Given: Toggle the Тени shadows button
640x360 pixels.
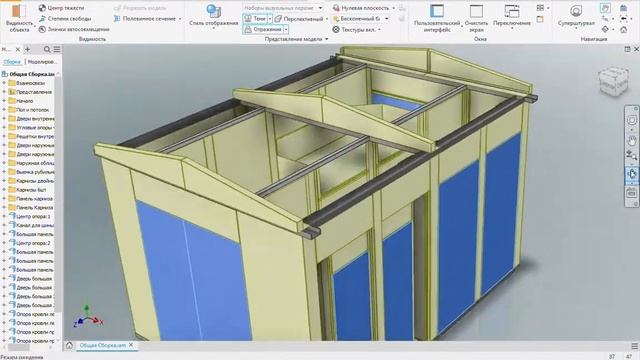Looking at the screenshot, I should tap(255, 18).
